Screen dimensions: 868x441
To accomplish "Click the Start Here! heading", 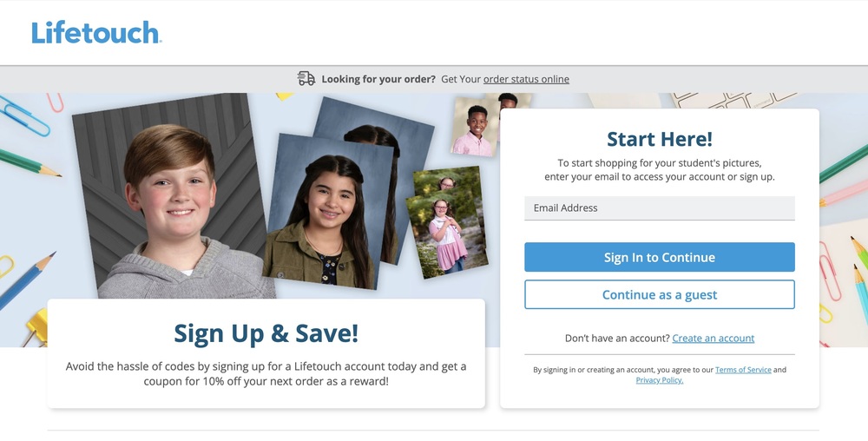I will [660, 139].
